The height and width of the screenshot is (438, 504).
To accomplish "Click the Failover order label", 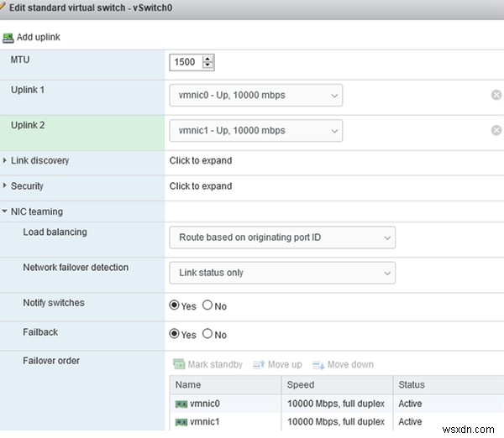I will [x=51, y=361].
